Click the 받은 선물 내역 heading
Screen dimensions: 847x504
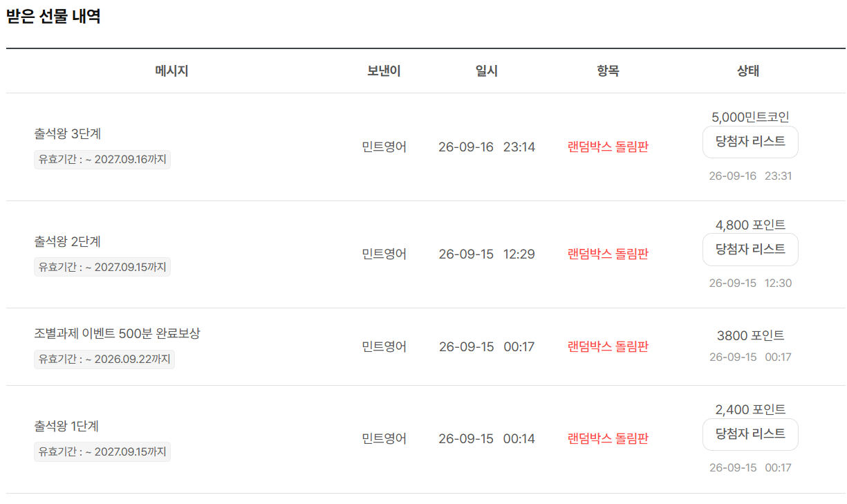point(54,17)
